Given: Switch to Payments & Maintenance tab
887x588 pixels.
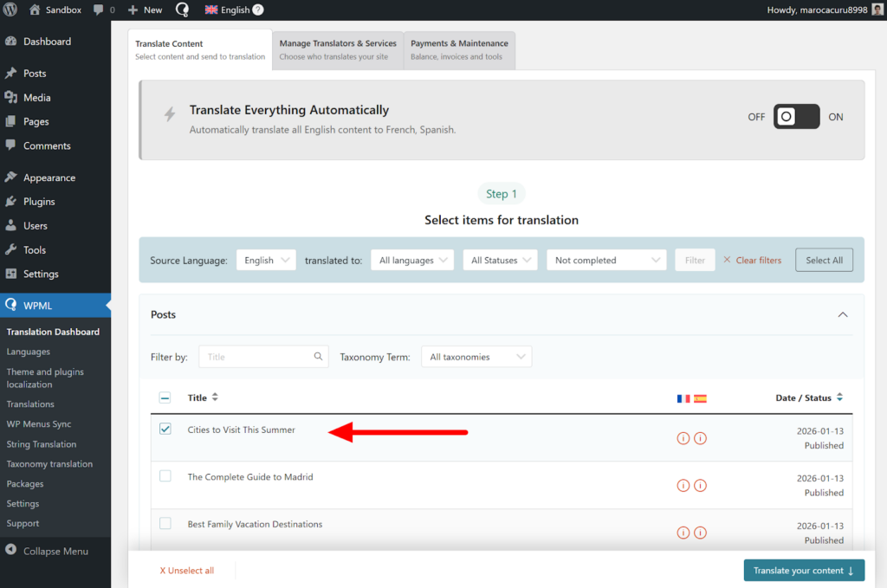Looking at the screenshot, I should (x=459, y=49).
